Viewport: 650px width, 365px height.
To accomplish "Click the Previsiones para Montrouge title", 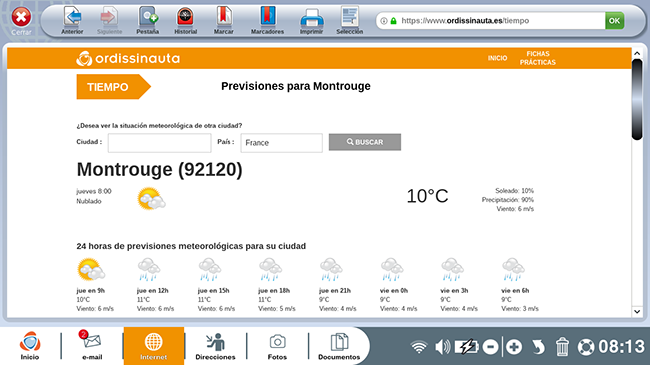I will [296, 86].
